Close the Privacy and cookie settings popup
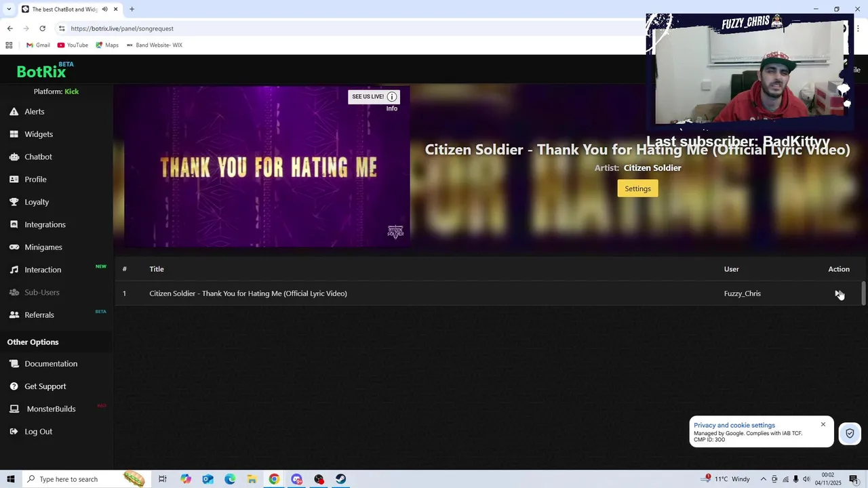The height and width of the screenshot is (488, 868). pos(823,424)
